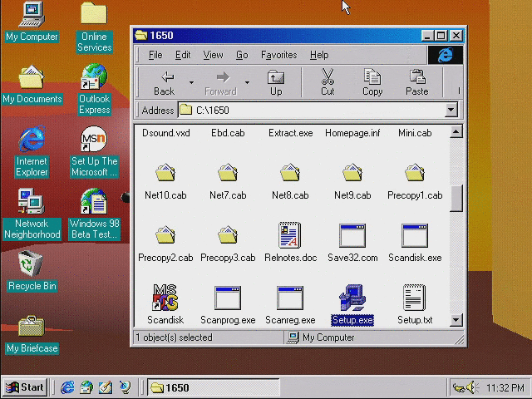
Task: Click Show Desktop in Quick Launch
Action: pyautogui.click(x=106, y=387)
